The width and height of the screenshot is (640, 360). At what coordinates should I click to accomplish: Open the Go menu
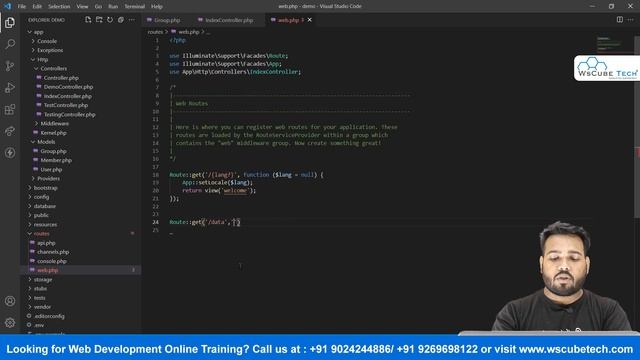point(98,7)
